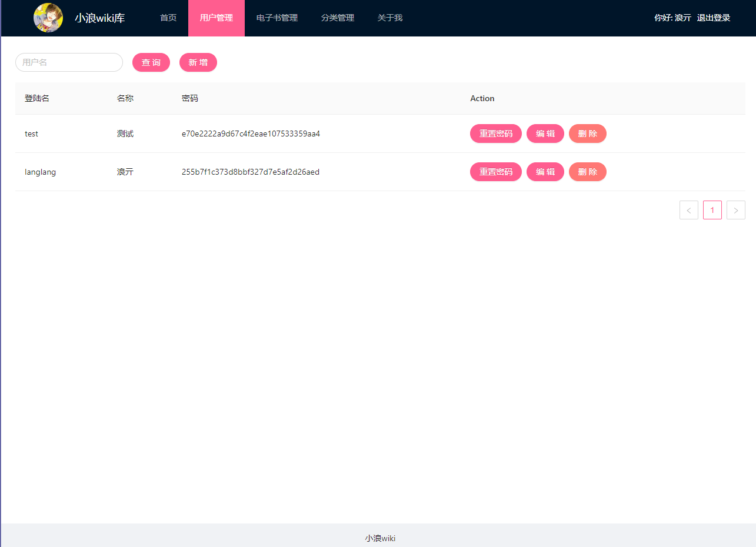Click the 小浪wiki库 site title
The image size is (756, 547).
pos(100,18)
